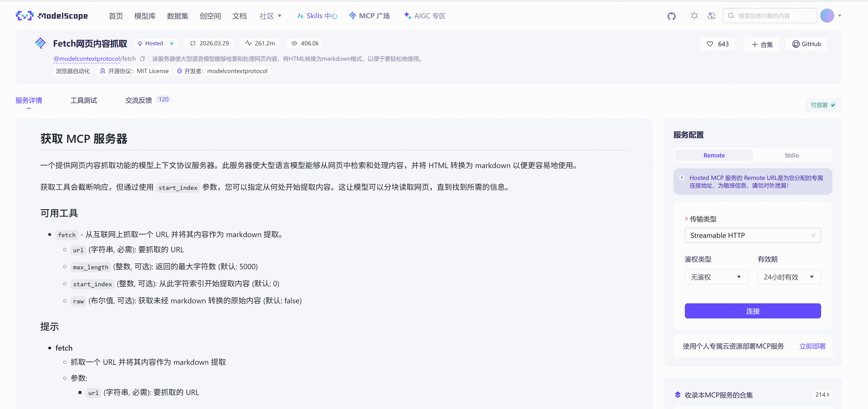Switch to the 工具测试 tab

84,100
